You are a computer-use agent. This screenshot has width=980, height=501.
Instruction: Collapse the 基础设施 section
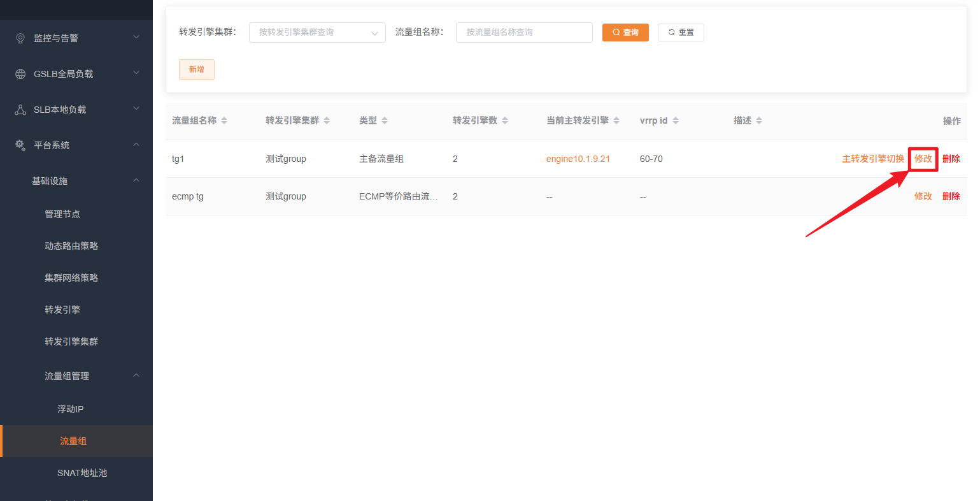tap(136, 180)
